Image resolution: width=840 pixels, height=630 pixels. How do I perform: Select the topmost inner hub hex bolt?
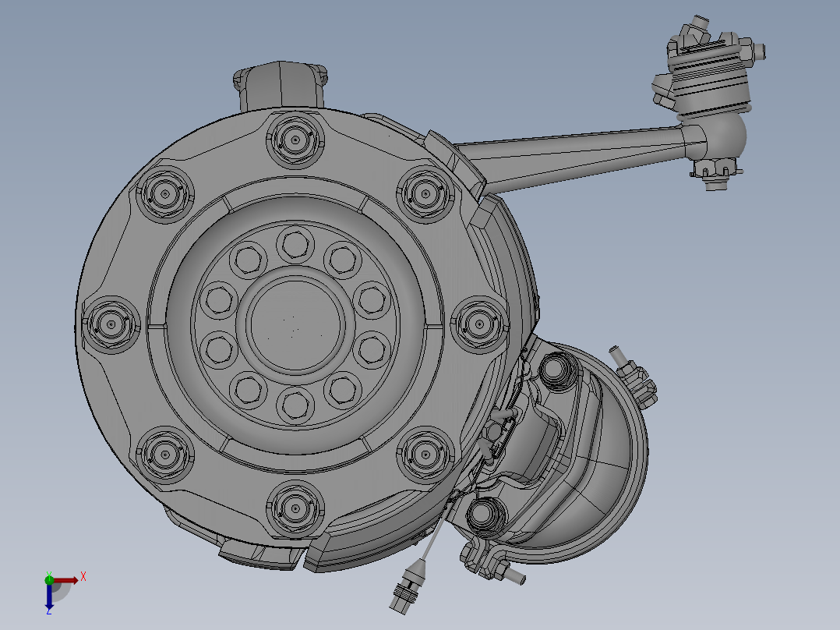click(295, 245)
